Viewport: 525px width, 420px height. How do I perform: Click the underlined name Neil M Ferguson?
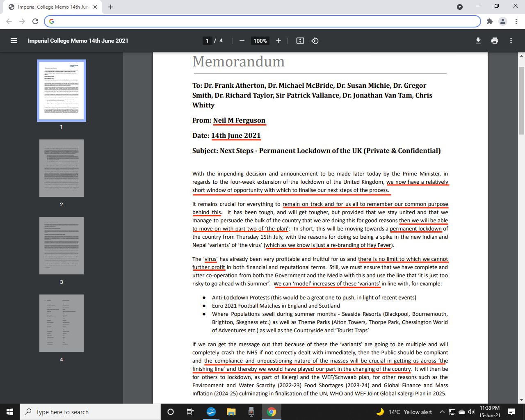[239, 120]
